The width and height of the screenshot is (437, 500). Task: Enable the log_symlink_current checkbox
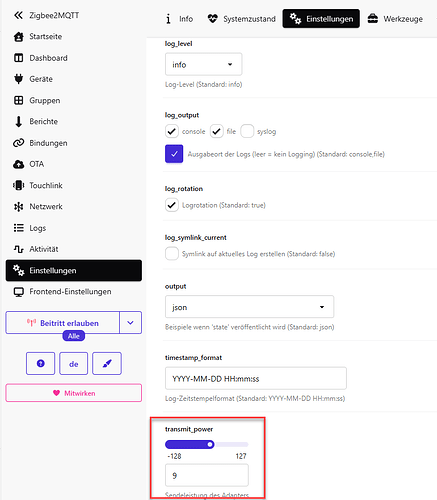(172, 254)
